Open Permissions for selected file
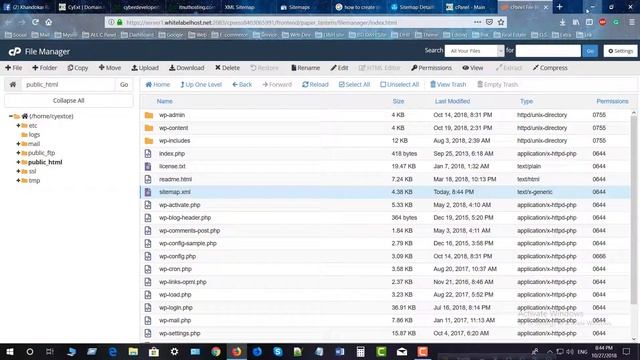 click(x=431, y=68)
